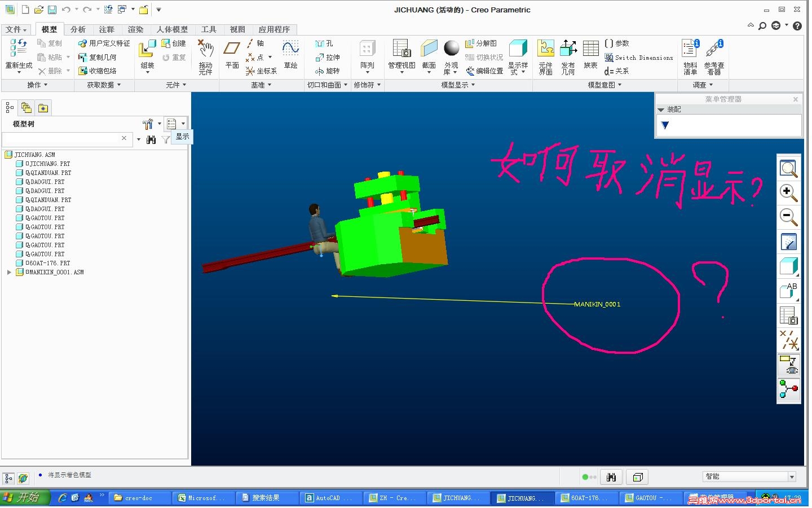Viewport: 812px width, 508px height.
Task: Switch to the 人体模型 tab
Action: (x=172, y=29)
